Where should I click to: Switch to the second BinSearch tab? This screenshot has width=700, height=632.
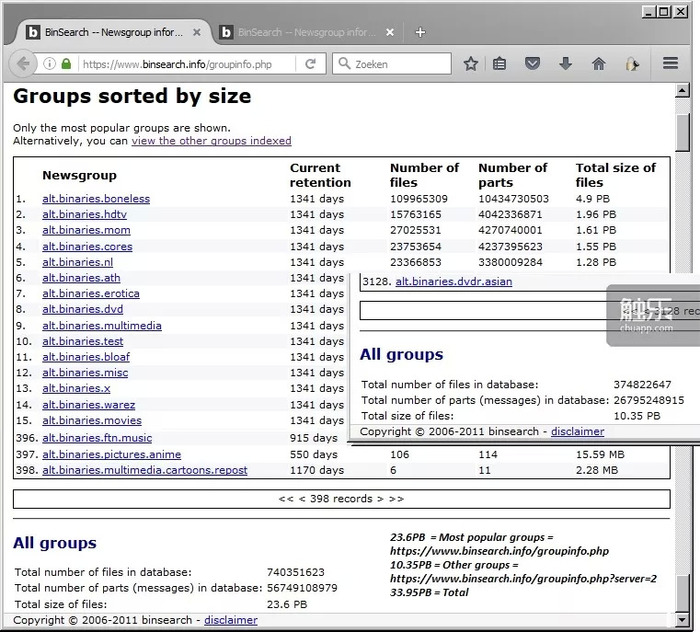tap(308, 32)
